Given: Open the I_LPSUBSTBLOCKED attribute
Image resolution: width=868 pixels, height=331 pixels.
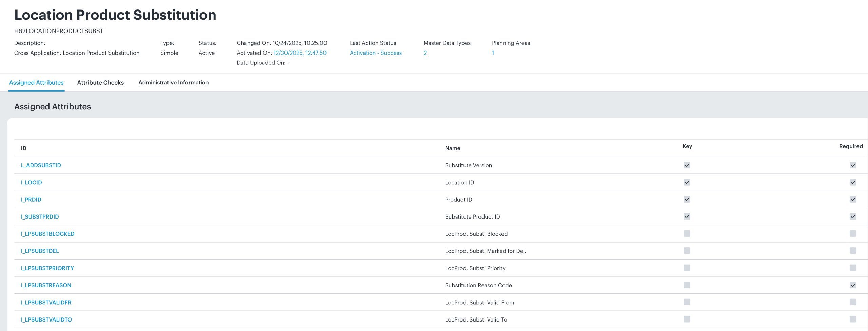Looking at the screenshot, I should click(x=48, y=234).
